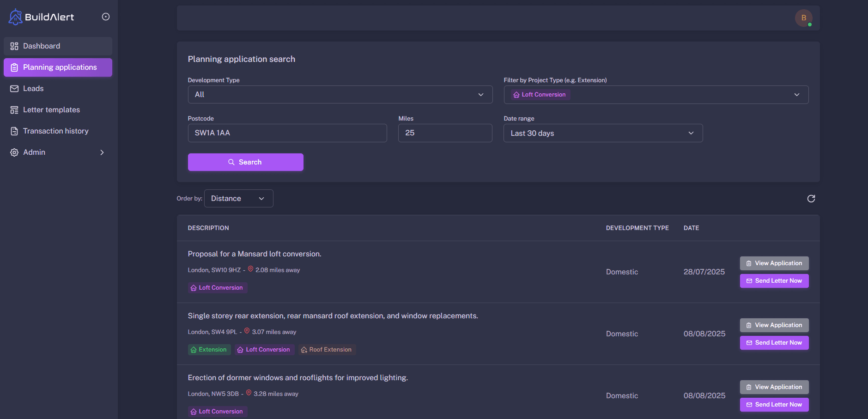Click the Admin gear icon
The height and width of the screenshot is (419, 868).
click(14, 152)
